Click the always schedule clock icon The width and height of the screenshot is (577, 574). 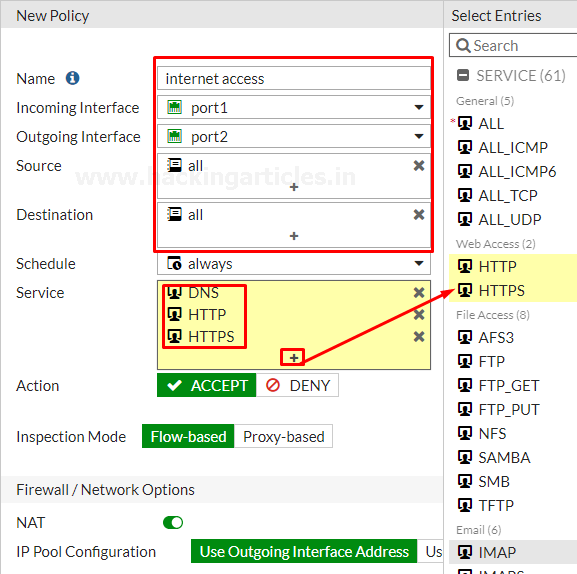point(174,263)
